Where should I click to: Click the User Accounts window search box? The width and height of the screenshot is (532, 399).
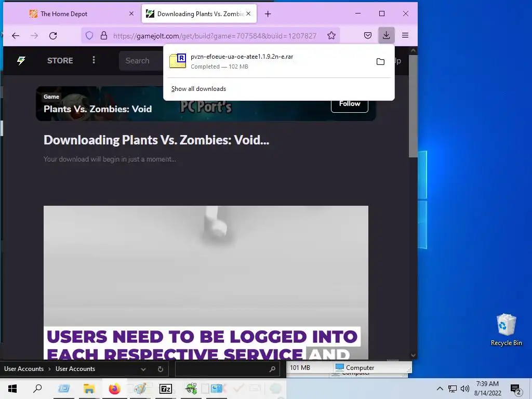[x=227, y=369]
